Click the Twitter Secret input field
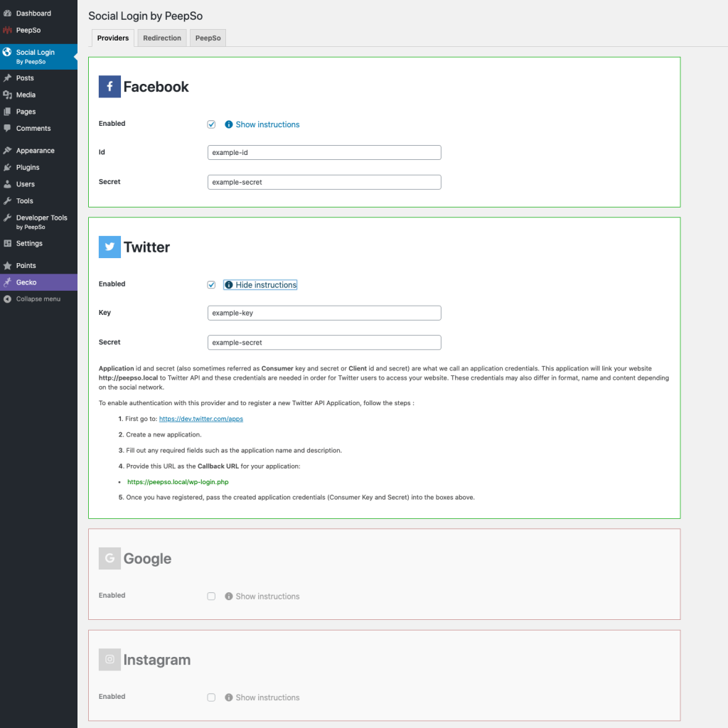Viewport: 728px width, 728px height. coord(324,342)
